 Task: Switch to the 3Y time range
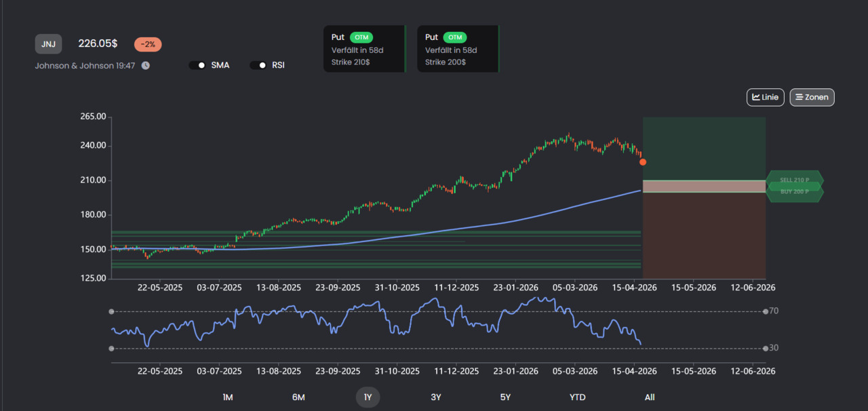click(436, 397)
